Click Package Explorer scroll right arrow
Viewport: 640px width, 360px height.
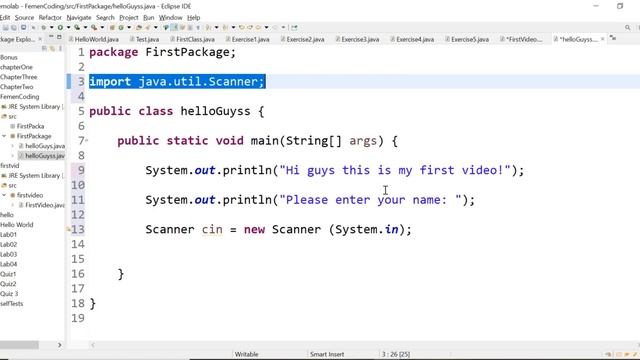[x=60, y=345]
